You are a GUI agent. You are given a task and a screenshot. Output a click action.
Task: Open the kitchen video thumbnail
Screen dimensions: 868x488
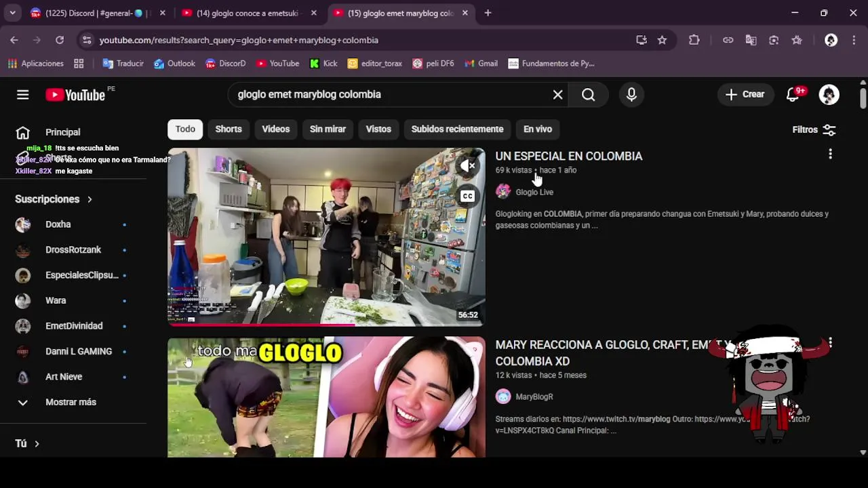click(327, 237)
